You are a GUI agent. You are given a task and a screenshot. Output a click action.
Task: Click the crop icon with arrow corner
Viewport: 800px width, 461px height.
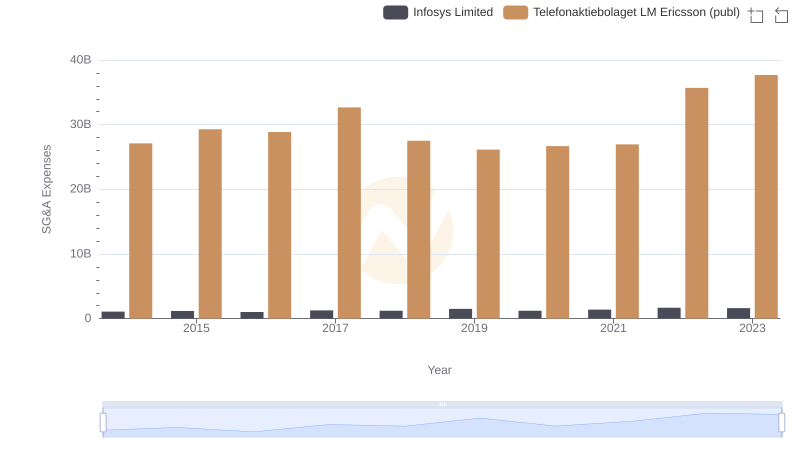(x=782, y=15)
